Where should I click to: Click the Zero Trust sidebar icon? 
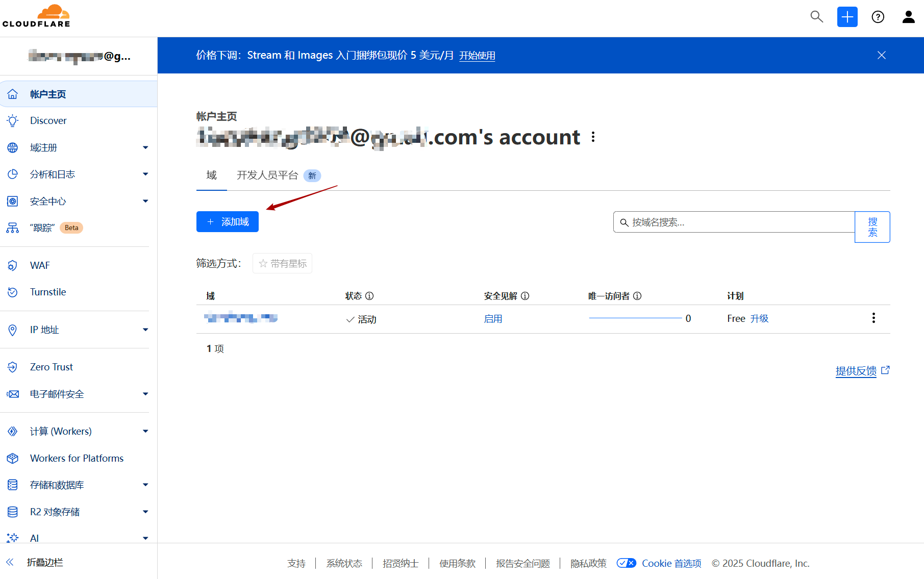[13, 367]
